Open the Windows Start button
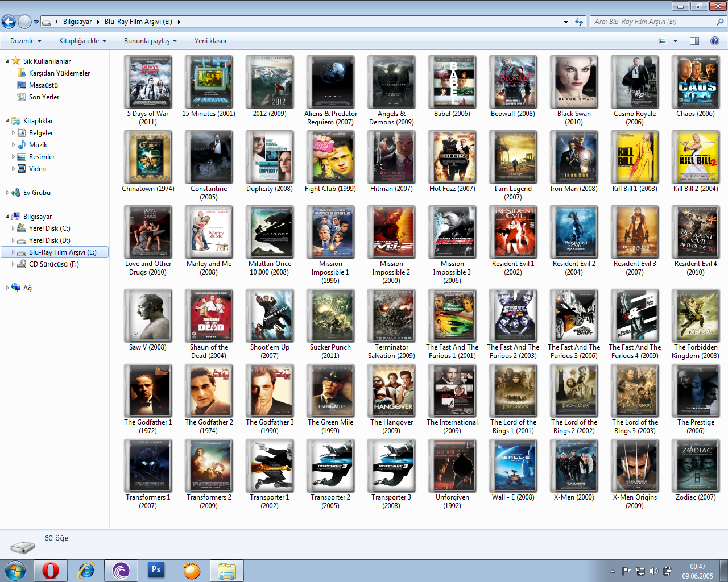 pos(15,570)
